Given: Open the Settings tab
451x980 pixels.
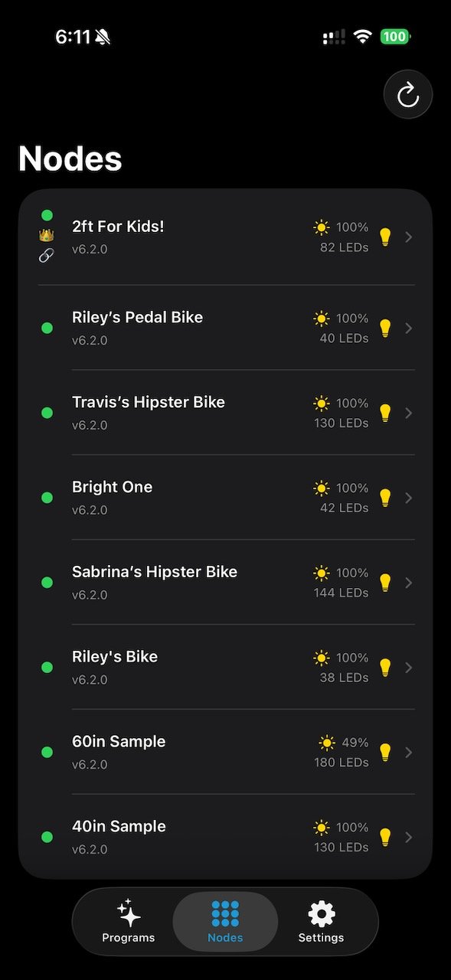Looking at the screenshot, I should 320,922.
